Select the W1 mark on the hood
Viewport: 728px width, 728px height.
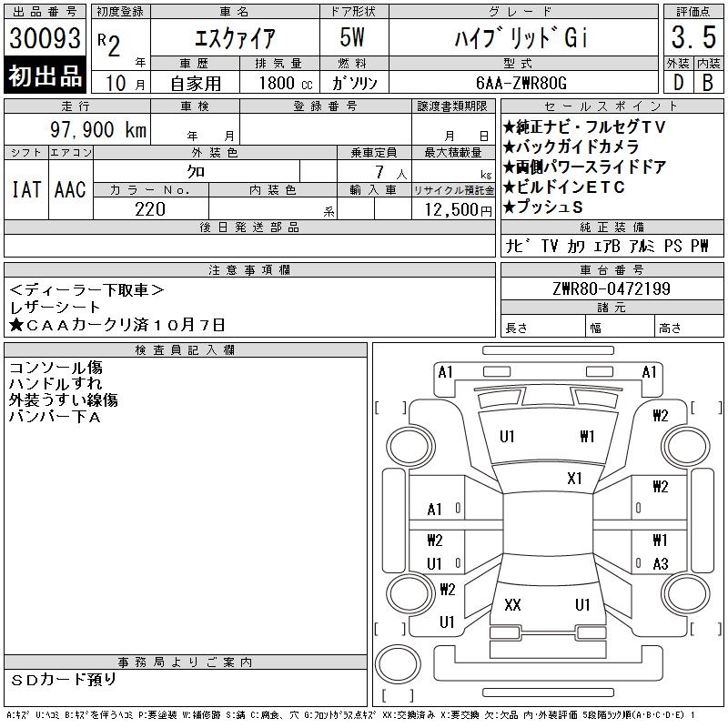(x=587, y=437)
